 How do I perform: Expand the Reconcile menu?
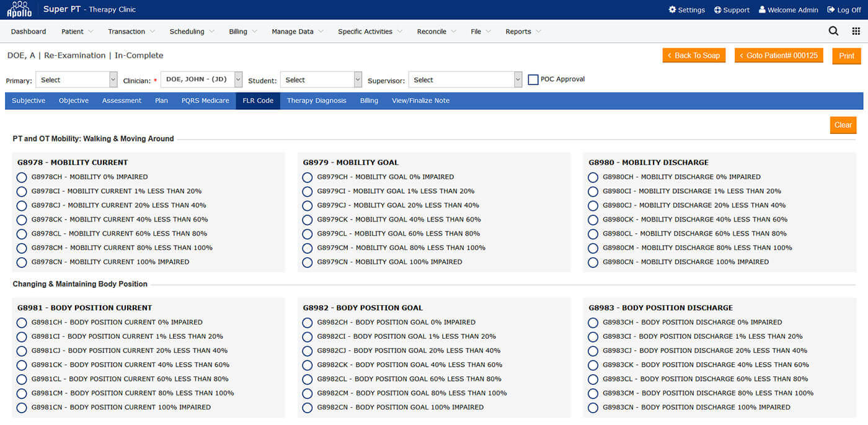coord(436,32)
